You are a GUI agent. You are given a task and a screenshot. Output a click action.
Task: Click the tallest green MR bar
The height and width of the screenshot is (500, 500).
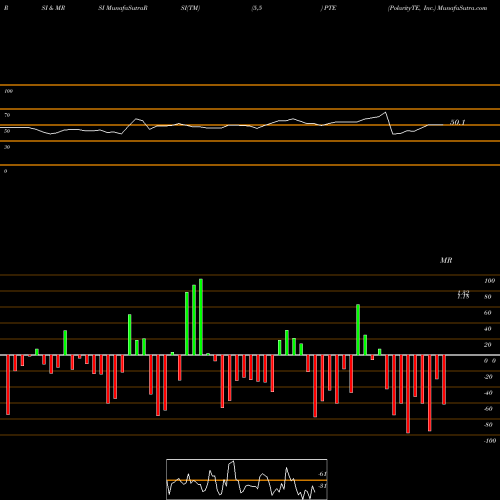point(201,317)
